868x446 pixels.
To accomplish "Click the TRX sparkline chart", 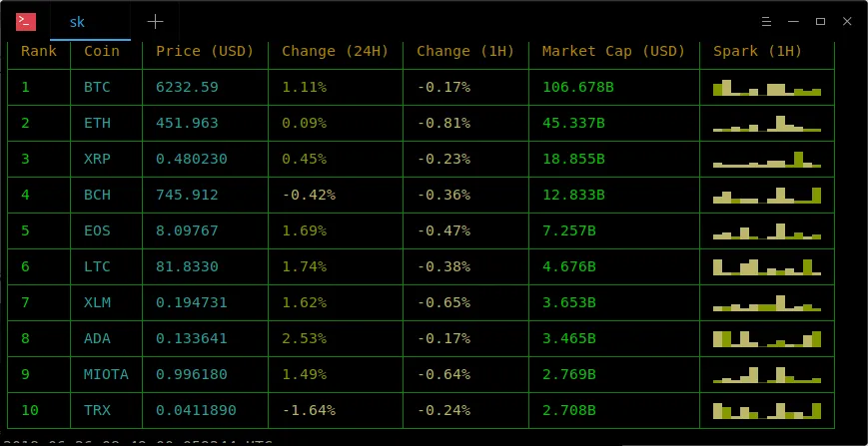I will 767,410.
